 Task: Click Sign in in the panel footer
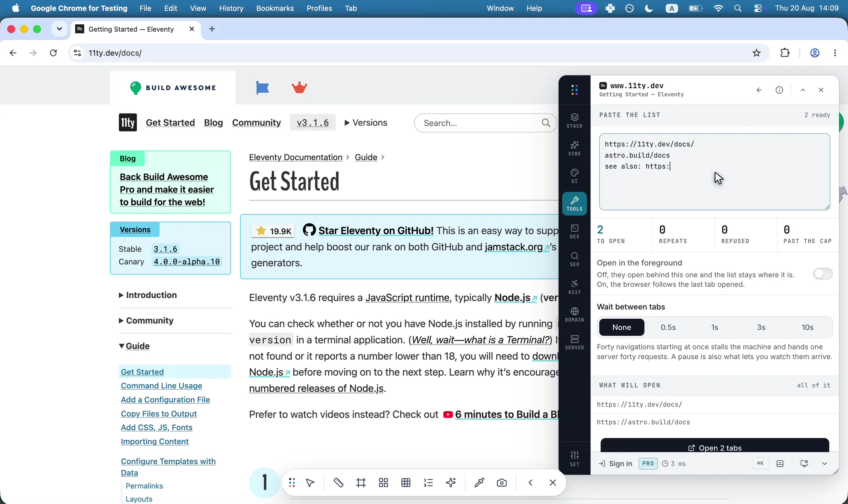615,463
